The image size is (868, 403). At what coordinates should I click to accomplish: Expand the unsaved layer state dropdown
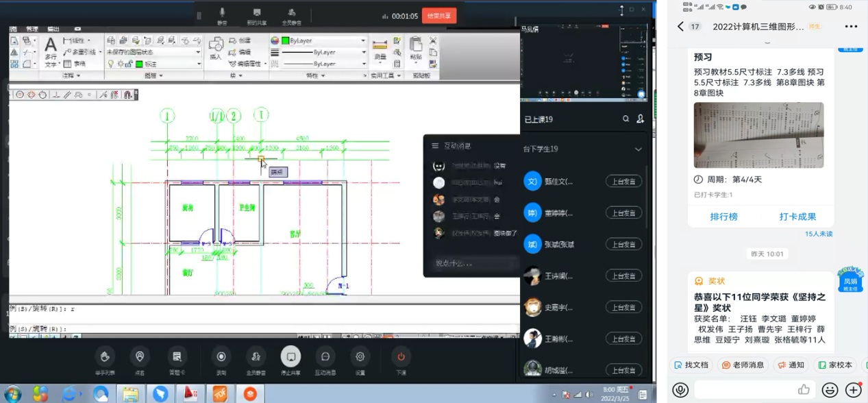coord(153,52)
